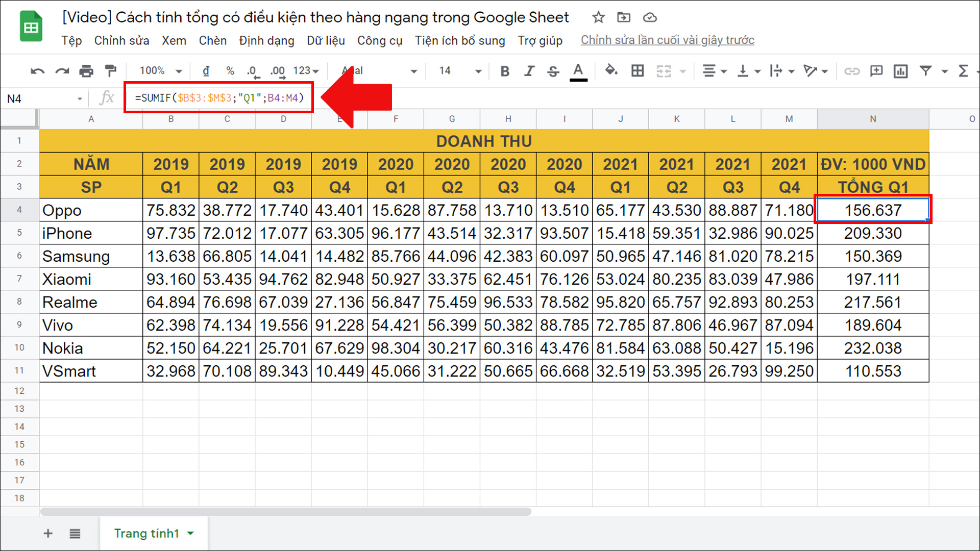Viewport: 980px width, 551px height.
Task: Open the Chỉnh sửa menu
Action: pyautogui.click(x=121, y=40)
